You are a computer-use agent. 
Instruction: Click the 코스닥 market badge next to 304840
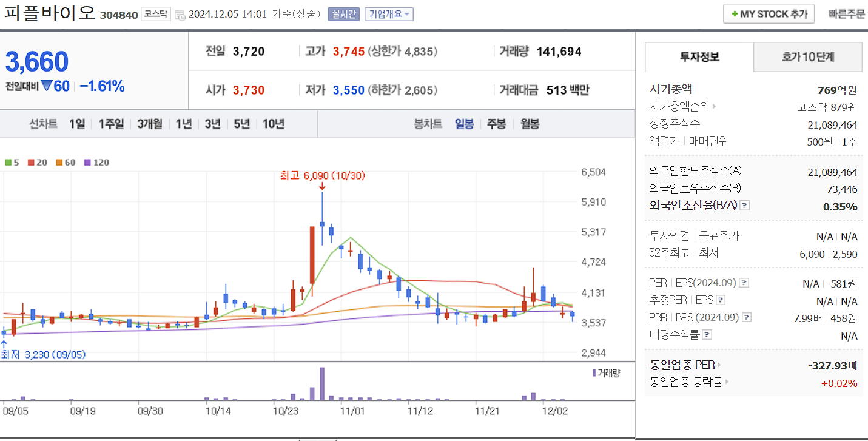pos(155,13)
